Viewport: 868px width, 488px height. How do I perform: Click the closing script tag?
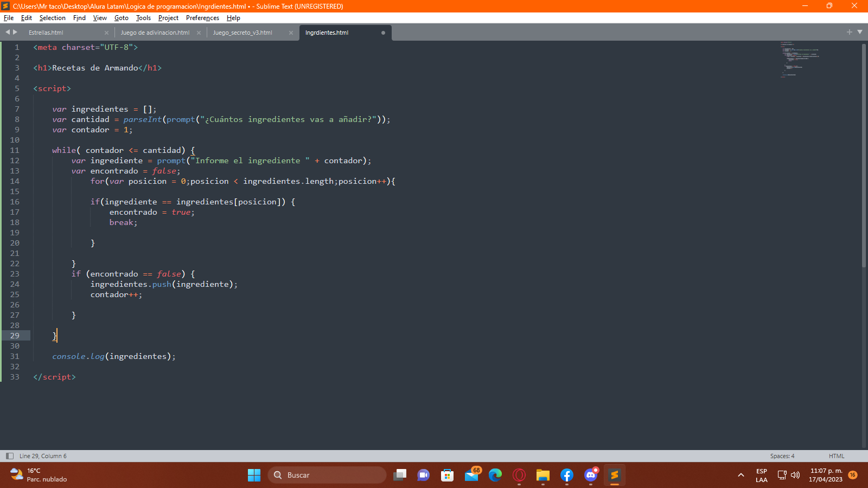(x=54, y=377)
